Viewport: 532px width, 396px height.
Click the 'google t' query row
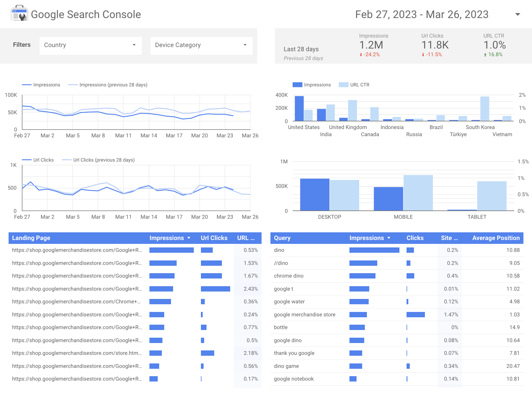[397, 289]
